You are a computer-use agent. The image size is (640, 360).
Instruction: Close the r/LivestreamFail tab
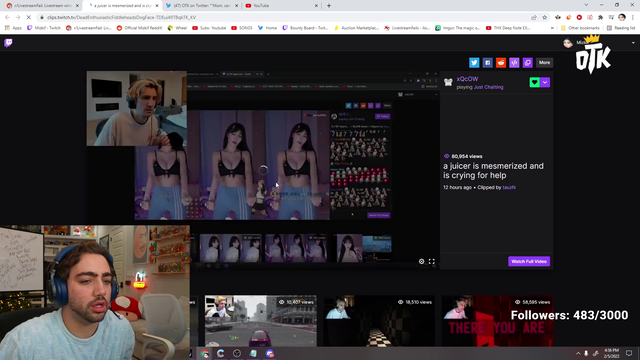77,6
